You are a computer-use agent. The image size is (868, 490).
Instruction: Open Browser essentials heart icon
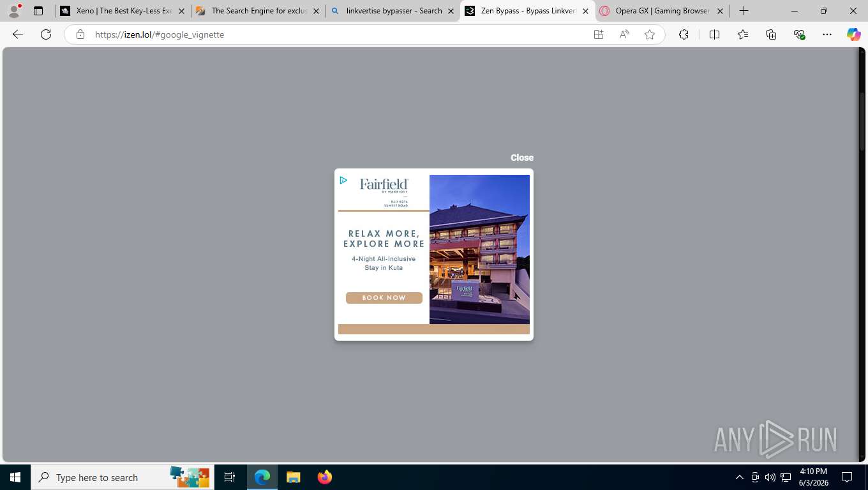click(x=799, y=34)
